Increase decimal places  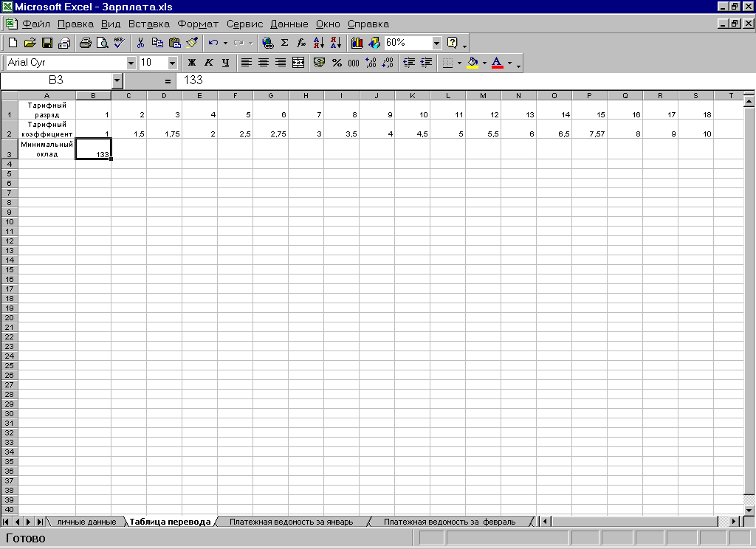click(371, 63)
